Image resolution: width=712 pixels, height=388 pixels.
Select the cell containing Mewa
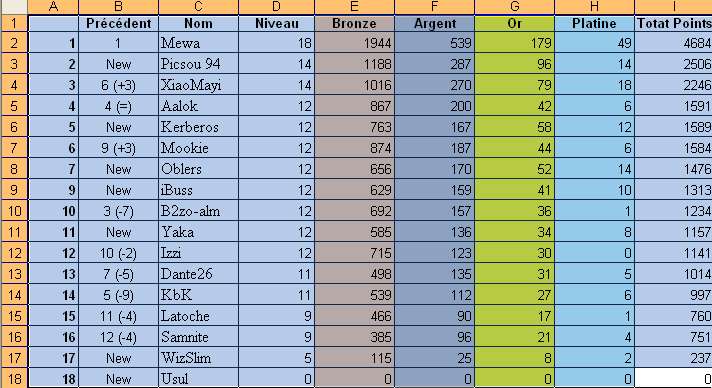tap(198, 43)
